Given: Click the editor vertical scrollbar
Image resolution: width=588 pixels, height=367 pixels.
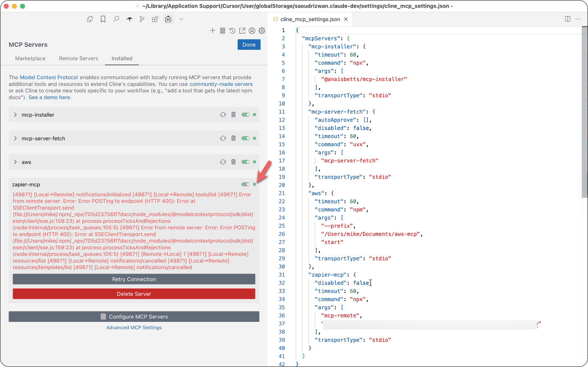Looking at the screenshot, I should (x=585, y=112).
